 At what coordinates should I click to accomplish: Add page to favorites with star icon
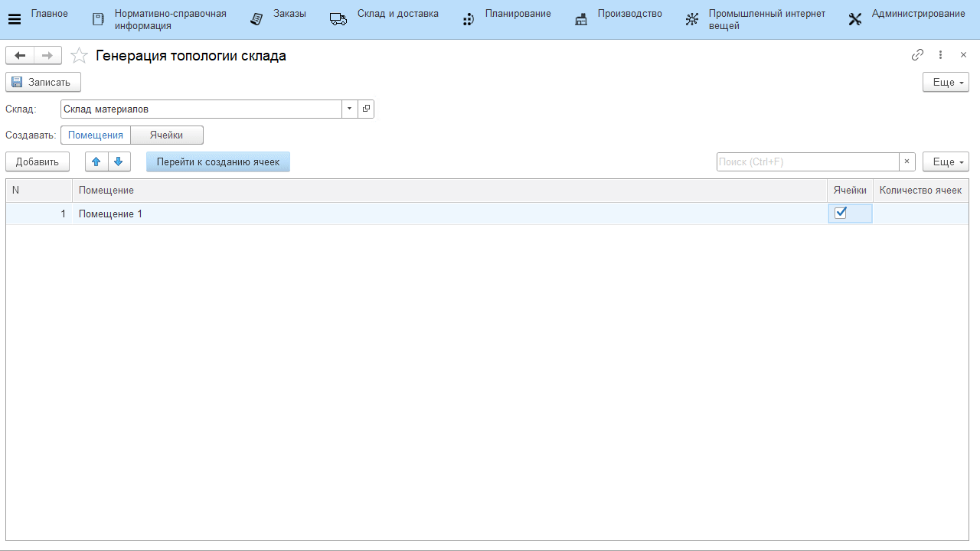point(79,56)
